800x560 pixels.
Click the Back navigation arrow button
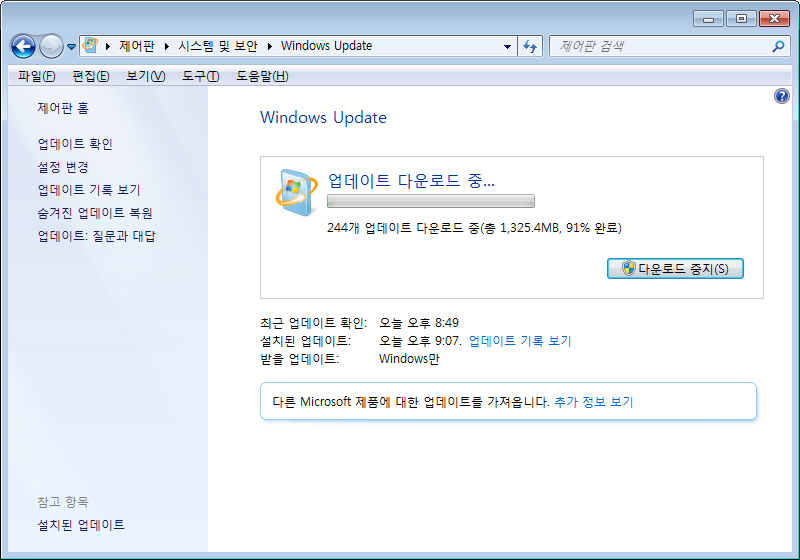click(23, 46)
